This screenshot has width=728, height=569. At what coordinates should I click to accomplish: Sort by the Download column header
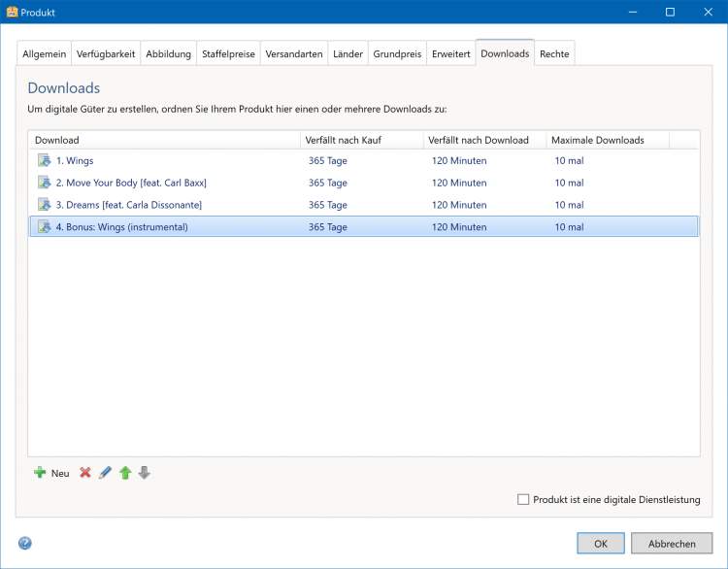tap(165, 140)
